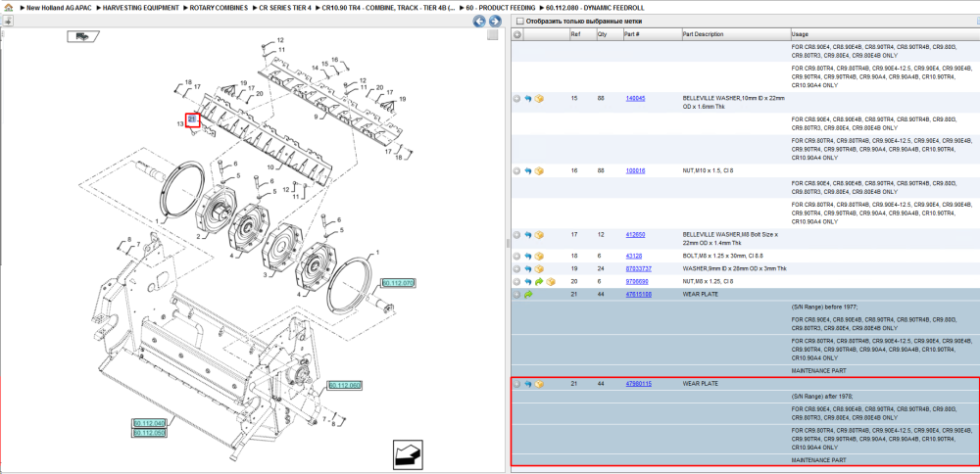Image resolution: width=980 pixels, height=474 pixels.
Task: Click the pin panel icon below home
Action: pos(8,21)
